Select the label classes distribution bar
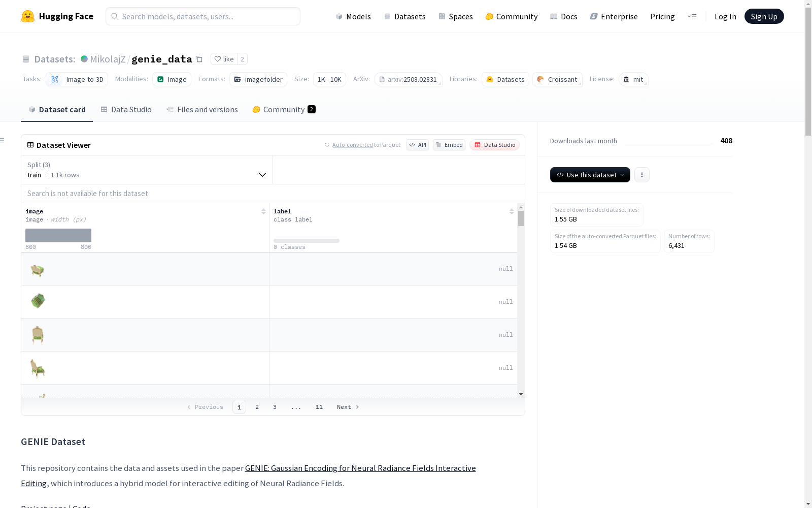 click(307, 241)
